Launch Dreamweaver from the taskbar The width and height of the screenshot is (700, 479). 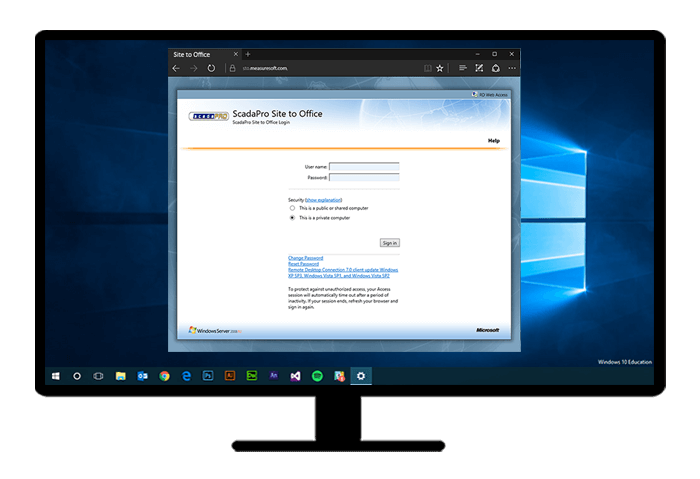pos(252,376)
